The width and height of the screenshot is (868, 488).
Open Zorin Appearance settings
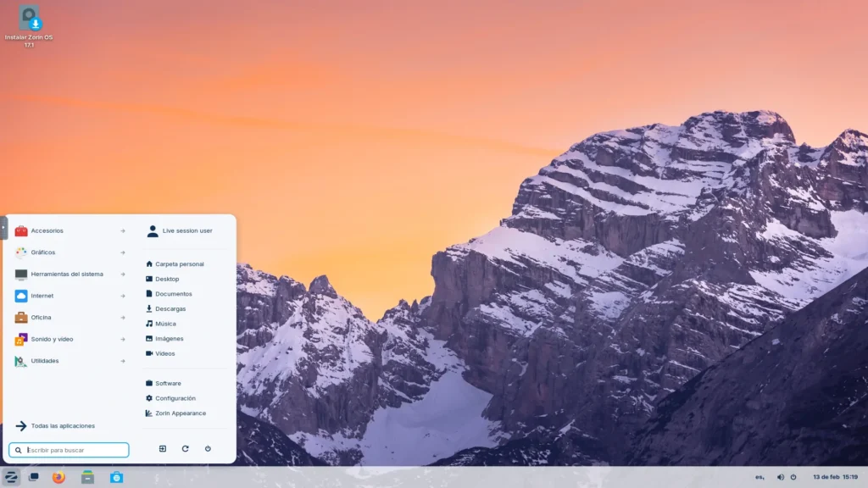coord(180,413)
